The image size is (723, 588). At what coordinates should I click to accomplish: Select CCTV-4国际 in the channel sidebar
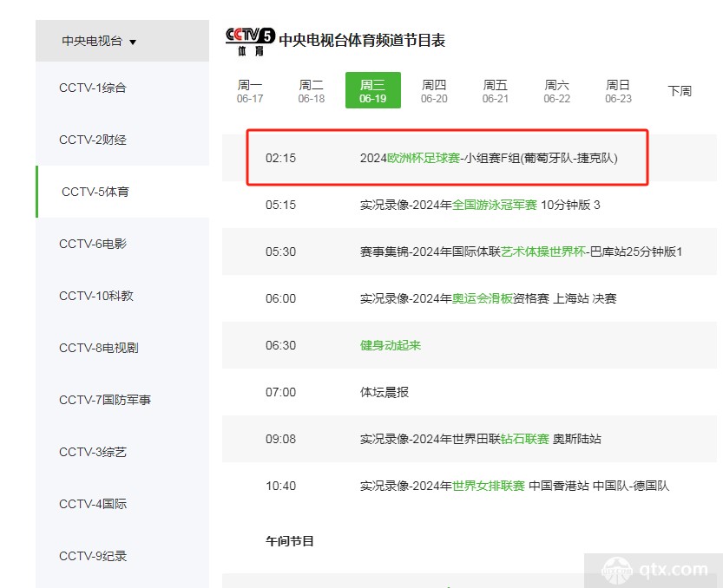(x=122, y=504)
